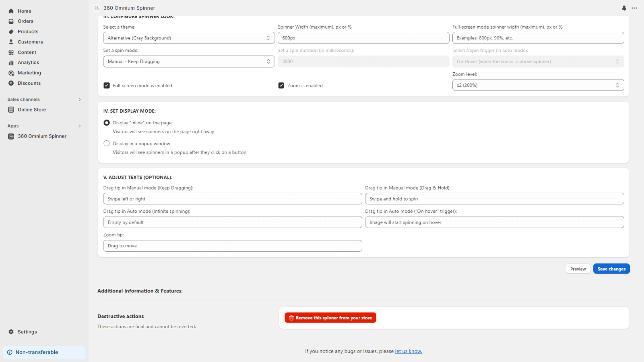Open Customers via the person icon
The image size is (644, 362).
11,42
